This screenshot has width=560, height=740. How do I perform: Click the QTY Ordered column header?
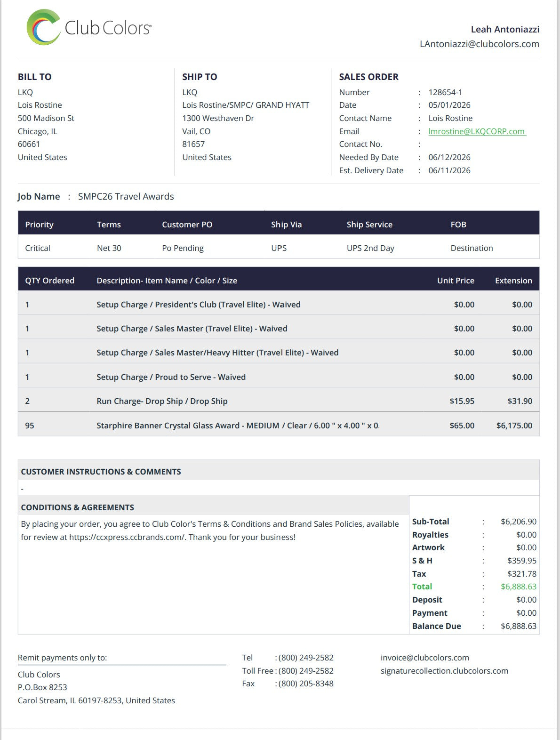point(49,281)
